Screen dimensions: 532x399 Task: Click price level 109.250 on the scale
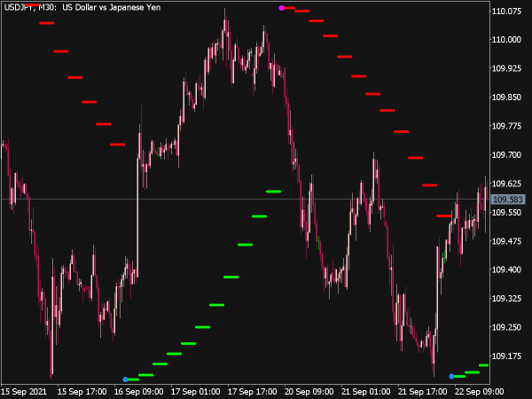click(x=506, y=327)
